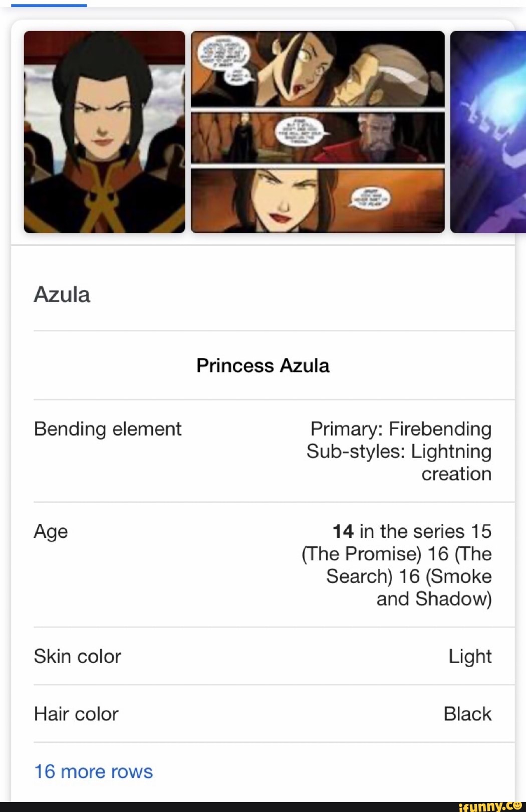Screen dimensions: 526x812
Task: Select the 'Skin color' row value 'Light'
Action: 469,656
